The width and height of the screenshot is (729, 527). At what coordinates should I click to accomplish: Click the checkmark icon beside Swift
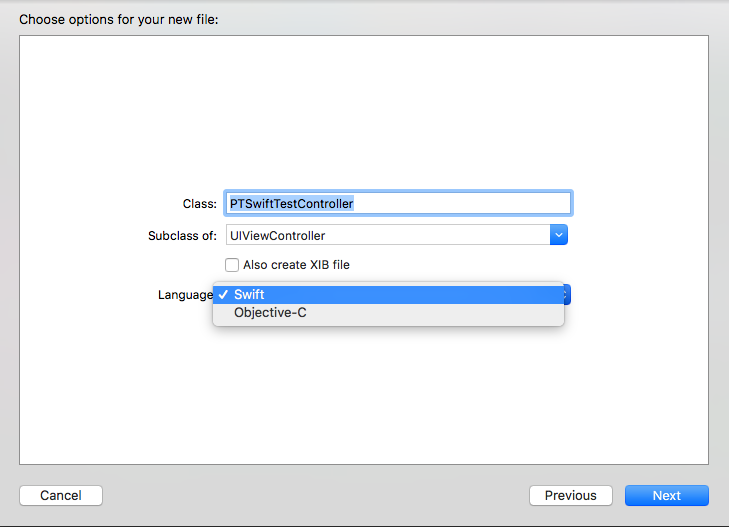(x=224, y=295)
